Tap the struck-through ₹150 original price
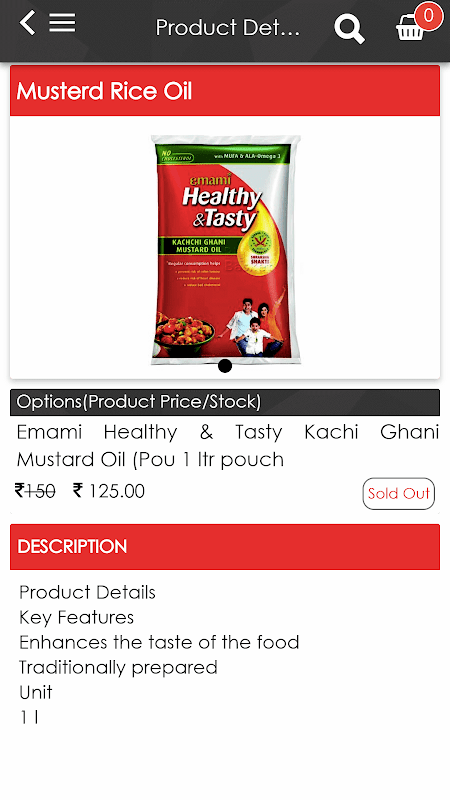Viewport: 450px width, 800px height. (x=35, y=491)
